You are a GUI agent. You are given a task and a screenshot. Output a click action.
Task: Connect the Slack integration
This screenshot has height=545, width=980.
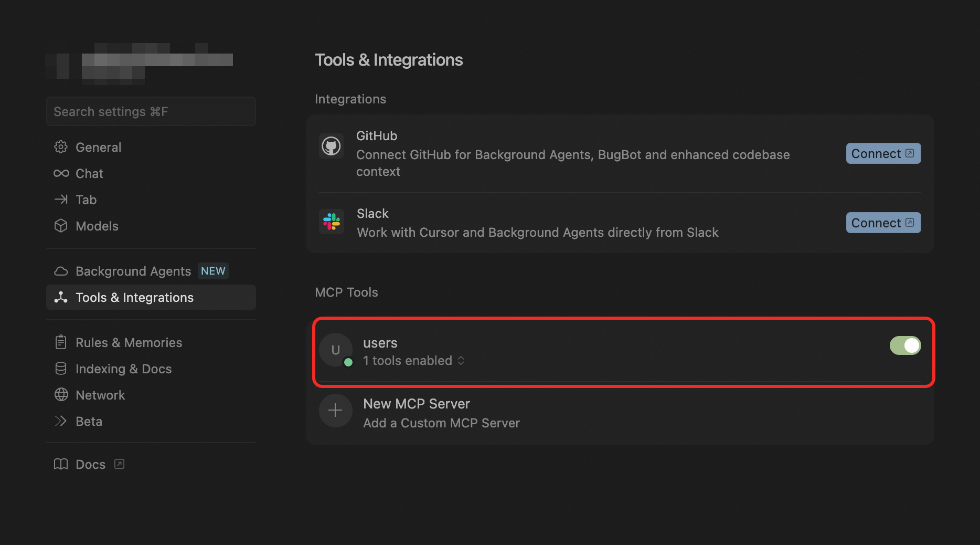pyautogui.click(x=883, y=223)
